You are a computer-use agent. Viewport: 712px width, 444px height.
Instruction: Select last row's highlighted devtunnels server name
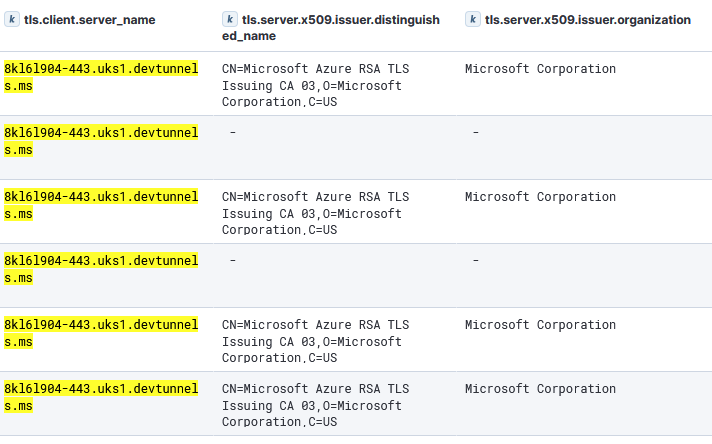[x=100, y=397]
